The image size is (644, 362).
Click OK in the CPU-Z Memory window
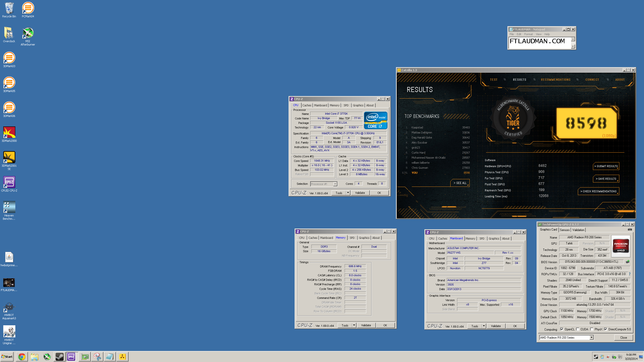(385, 325)
